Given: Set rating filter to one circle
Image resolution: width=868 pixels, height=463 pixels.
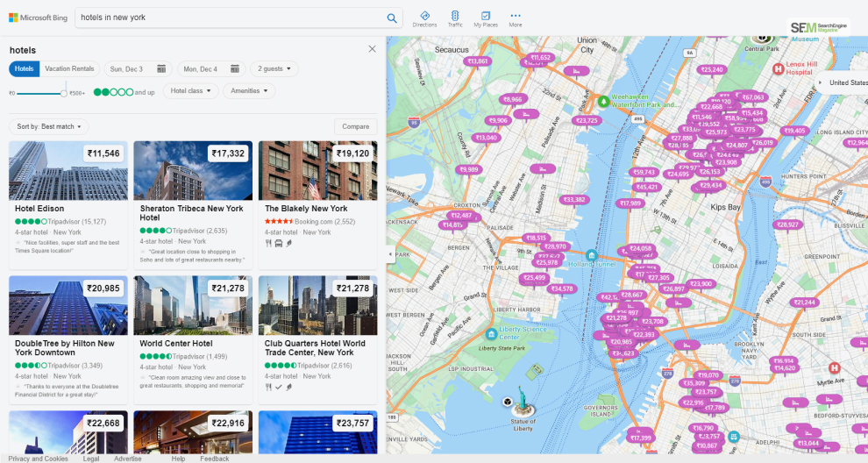Looking at the screenshot, I should pyautogui.click(x=97, y=92).
